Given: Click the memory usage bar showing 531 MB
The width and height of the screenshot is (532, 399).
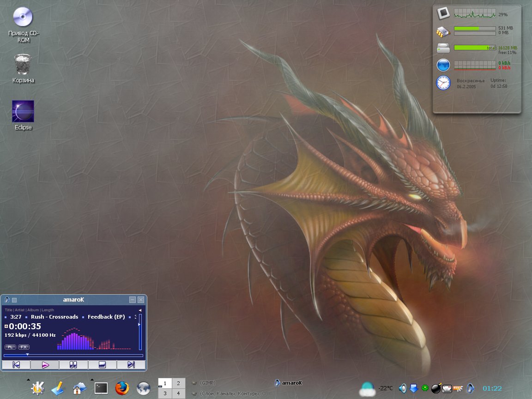Looking at the screenshot, I should point(475,29).
